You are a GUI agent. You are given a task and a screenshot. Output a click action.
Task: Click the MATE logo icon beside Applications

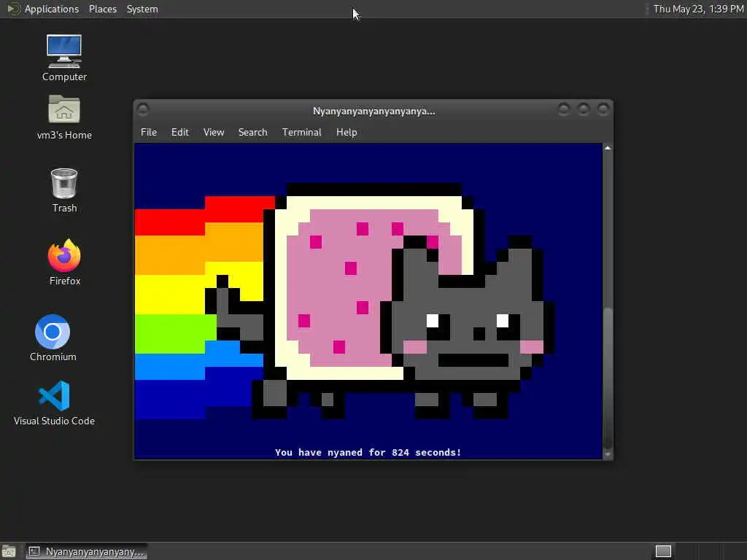(13, 9)
